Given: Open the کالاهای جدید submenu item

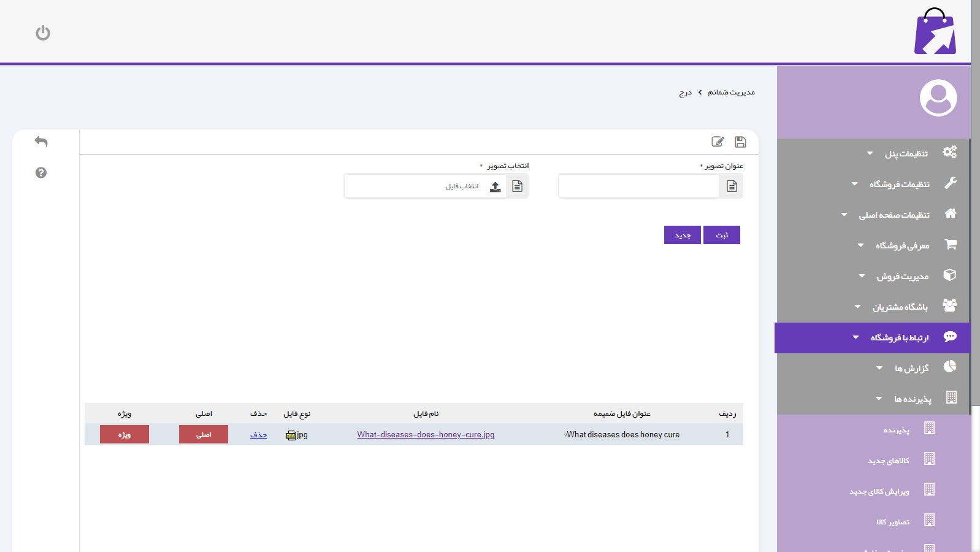Looking at the screenshot, I should 889,461.
